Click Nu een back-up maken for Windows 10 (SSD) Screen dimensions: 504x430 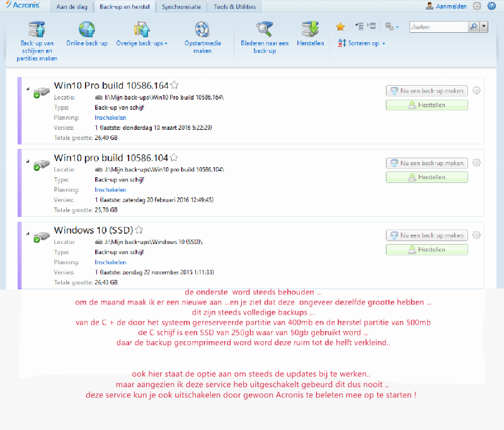click(427, 236)
